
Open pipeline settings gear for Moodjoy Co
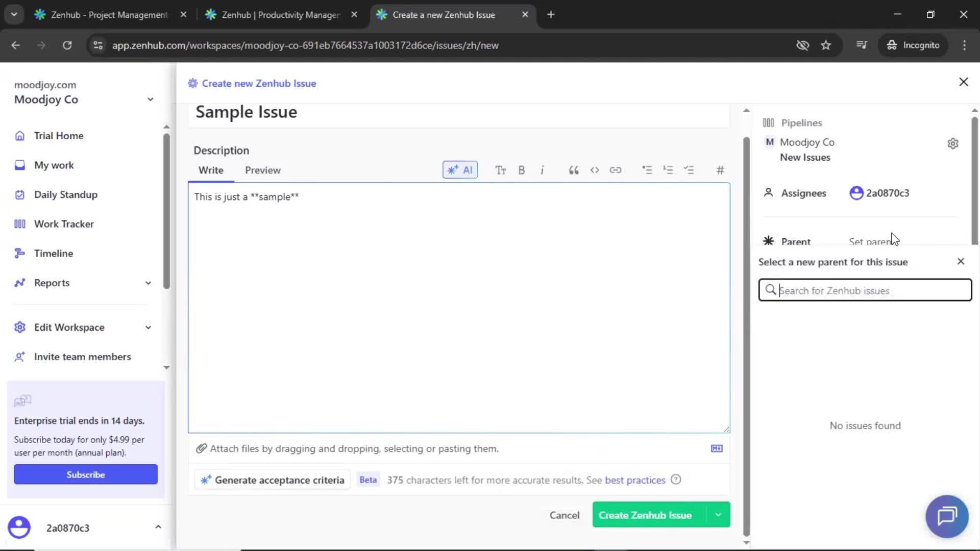click(953, 143)
